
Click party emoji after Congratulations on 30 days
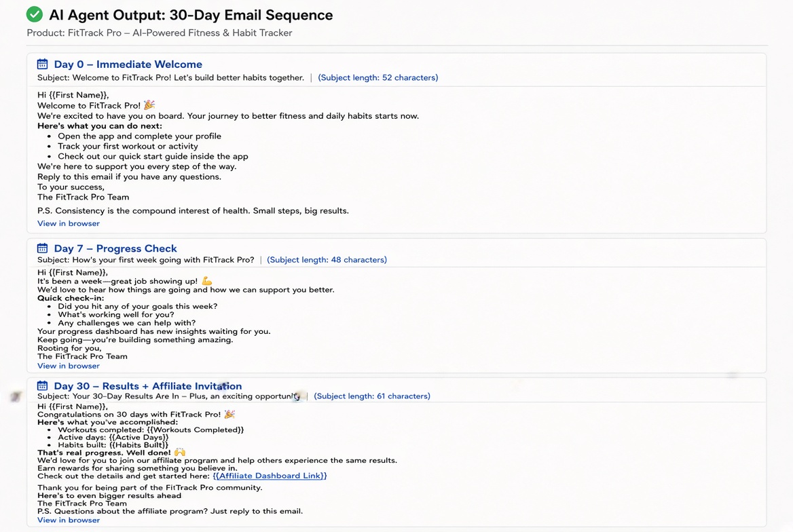[229, 414]
